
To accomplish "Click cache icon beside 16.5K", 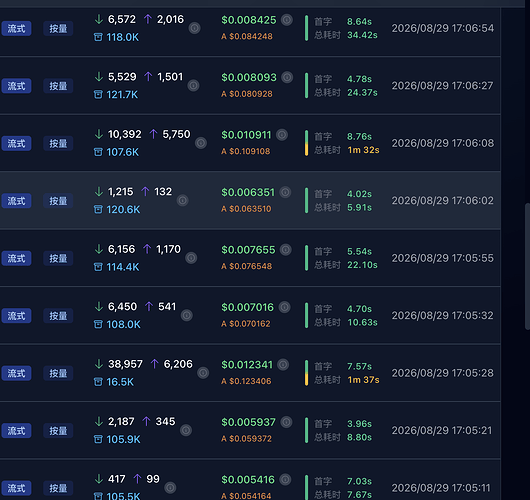I will click(x=98, y=382).
